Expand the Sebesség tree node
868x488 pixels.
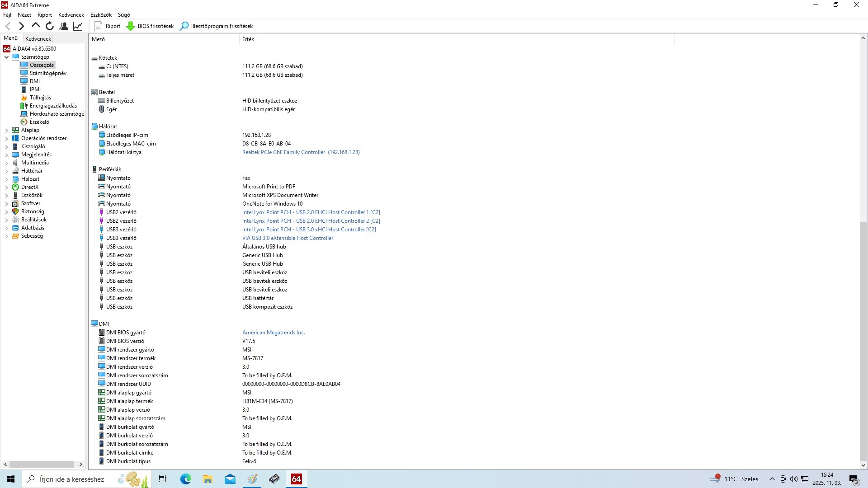[6, 236]
